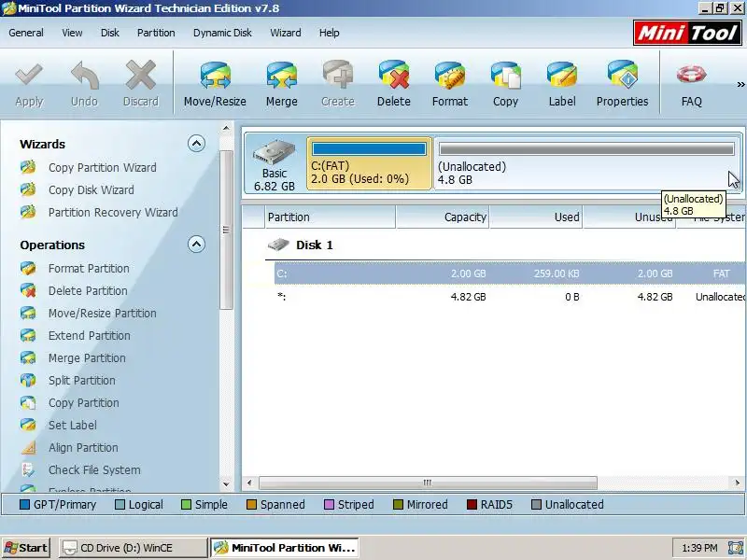Click the GPT/Primary legend color swatch
The height and width of the screenshot is (560, 747).
[x=25, y=504]
